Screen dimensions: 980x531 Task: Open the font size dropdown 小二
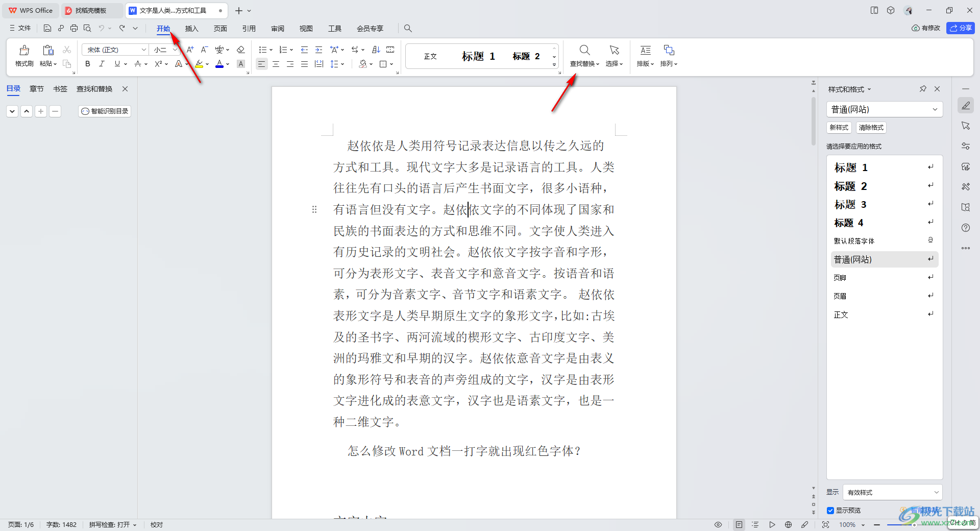click(x=175, y=50)
